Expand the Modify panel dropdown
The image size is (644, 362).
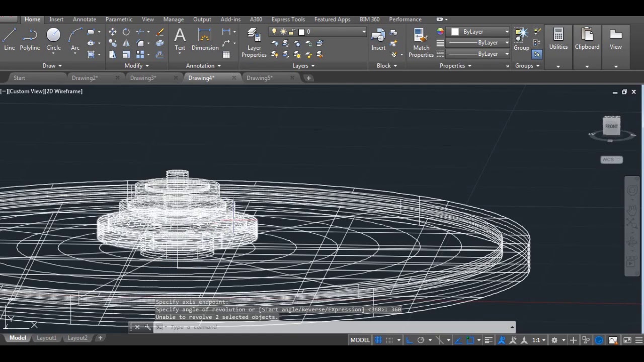136,66
